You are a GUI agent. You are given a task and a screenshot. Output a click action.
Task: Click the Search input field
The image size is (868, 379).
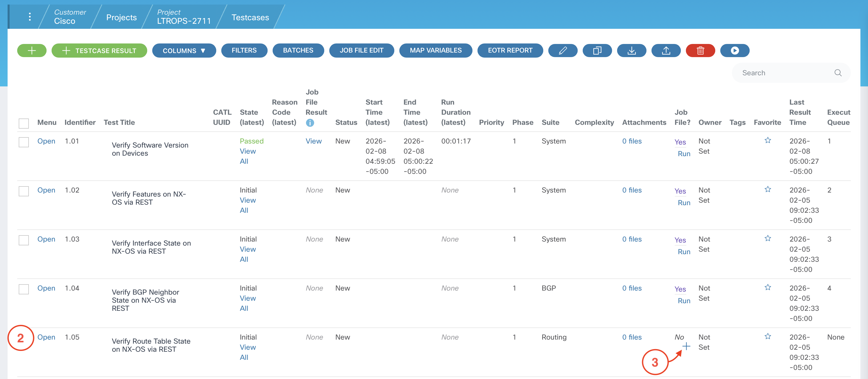[785, 73]
